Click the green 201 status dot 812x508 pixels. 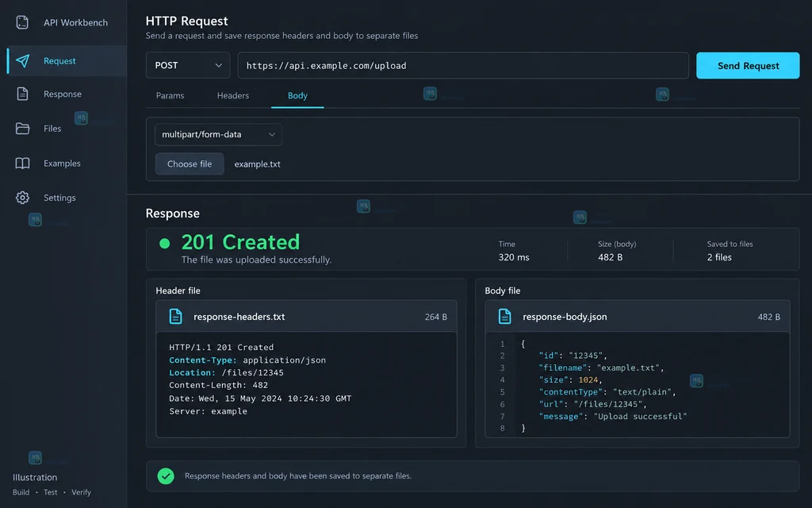coord(165,244)
